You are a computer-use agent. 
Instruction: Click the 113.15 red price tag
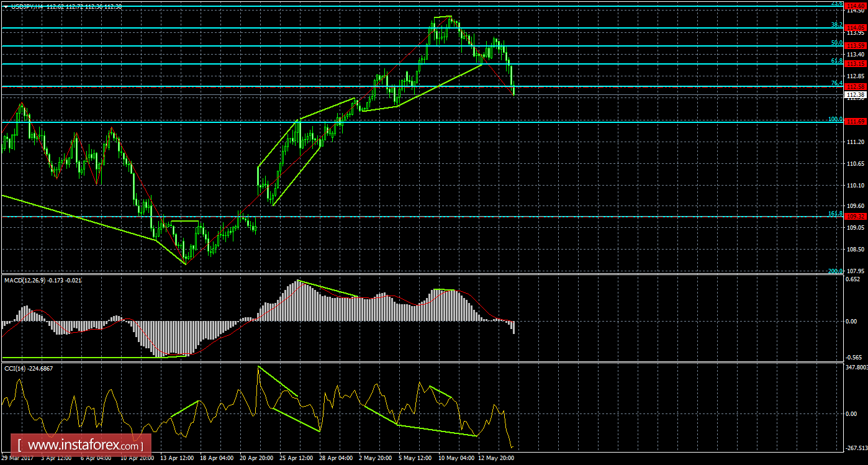(856, 64)
